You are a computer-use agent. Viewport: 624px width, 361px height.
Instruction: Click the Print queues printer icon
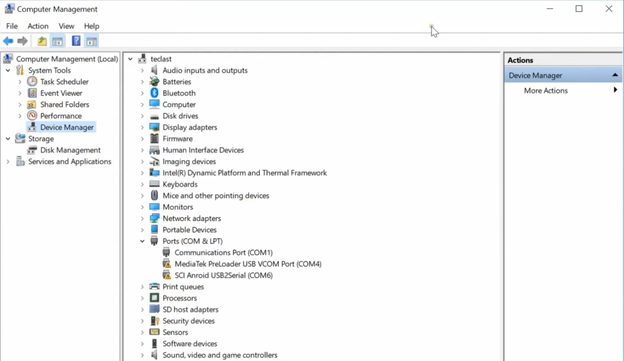click(154, 287)
